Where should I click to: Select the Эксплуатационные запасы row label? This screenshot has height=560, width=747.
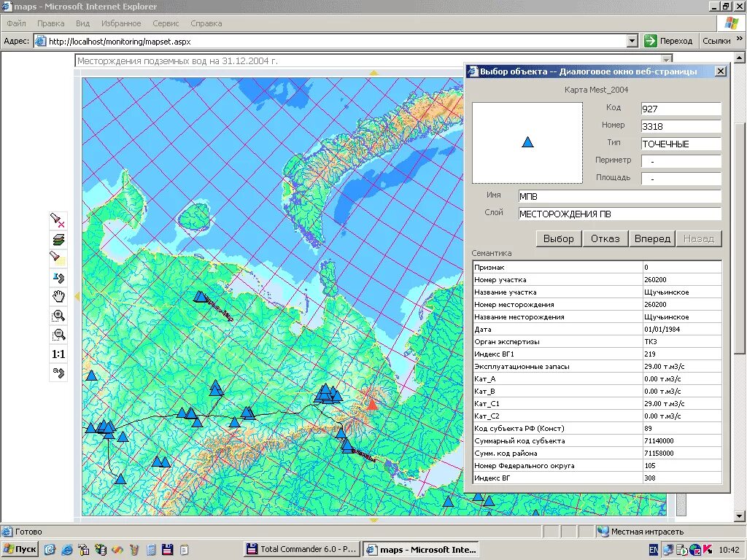(522, 366)
